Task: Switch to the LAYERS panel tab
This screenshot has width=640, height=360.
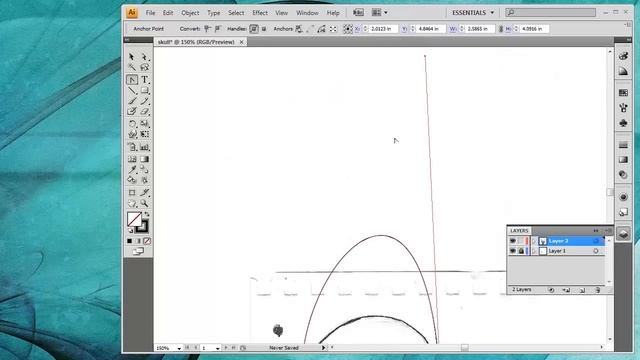Action: [x=519, y=231]
